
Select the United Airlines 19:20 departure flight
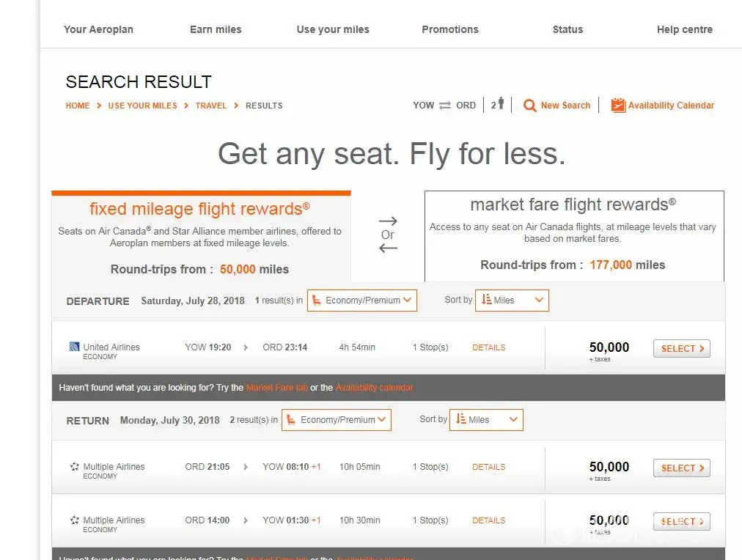coord(681,349)
